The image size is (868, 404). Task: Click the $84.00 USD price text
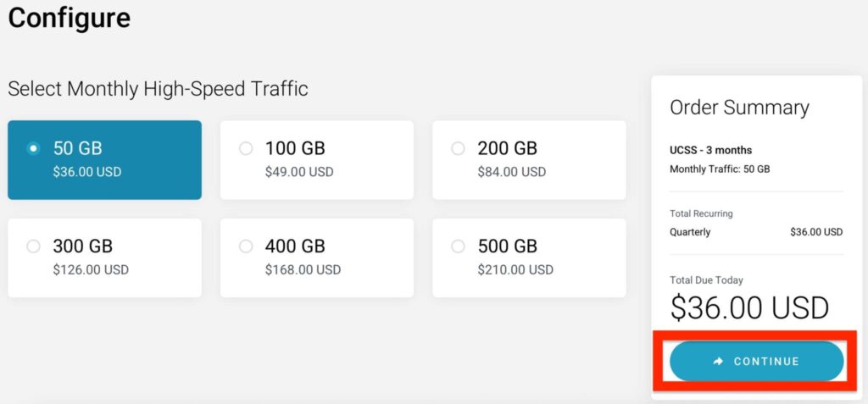point(511,172)
